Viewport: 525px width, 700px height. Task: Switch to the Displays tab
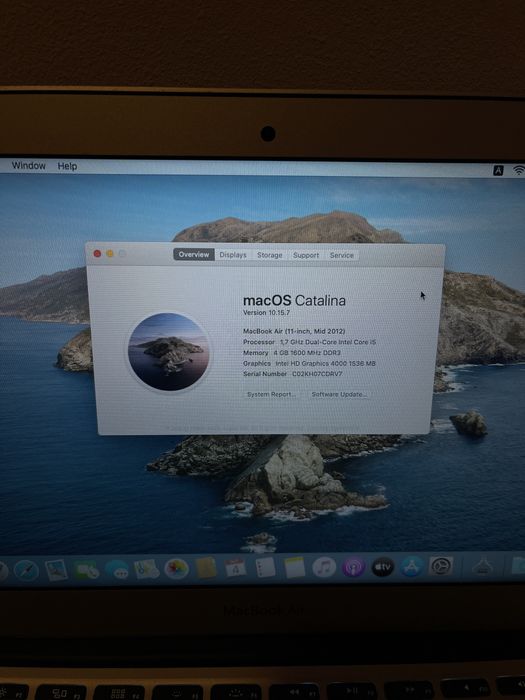click(233, 255)
